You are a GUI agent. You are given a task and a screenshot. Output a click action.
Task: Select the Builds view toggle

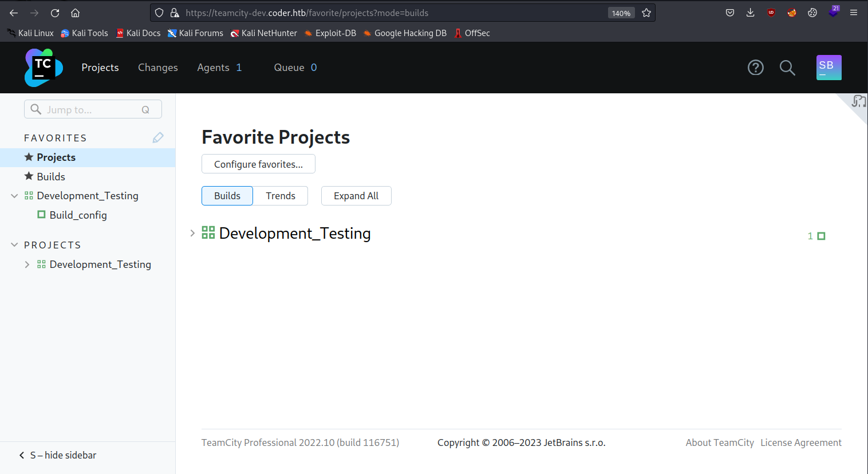[227, 195]
